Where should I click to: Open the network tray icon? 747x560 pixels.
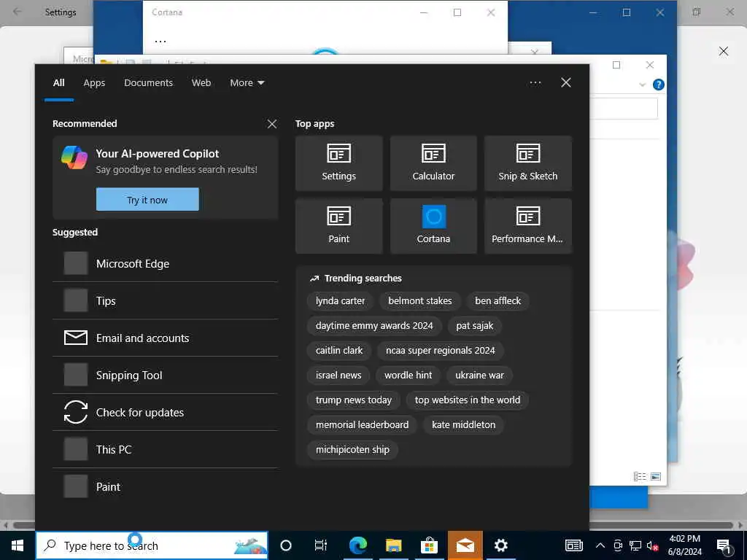click(635, 545)
